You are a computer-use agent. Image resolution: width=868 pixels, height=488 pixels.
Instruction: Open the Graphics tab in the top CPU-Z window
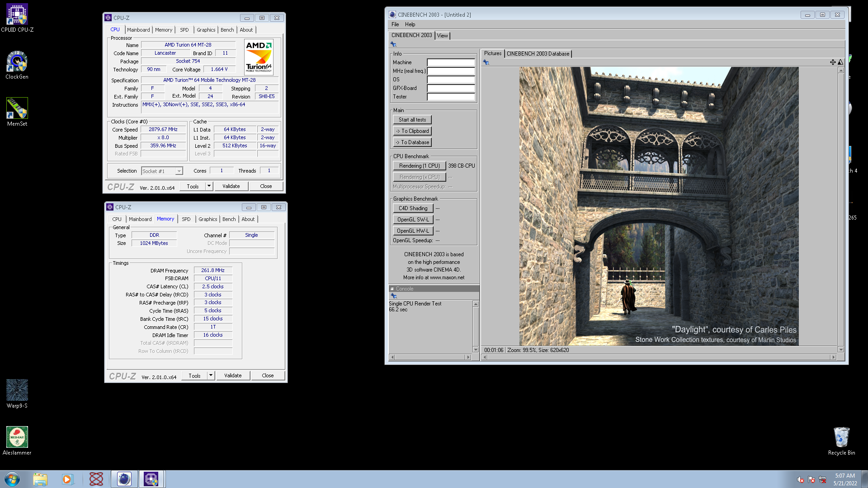point(206,30)
